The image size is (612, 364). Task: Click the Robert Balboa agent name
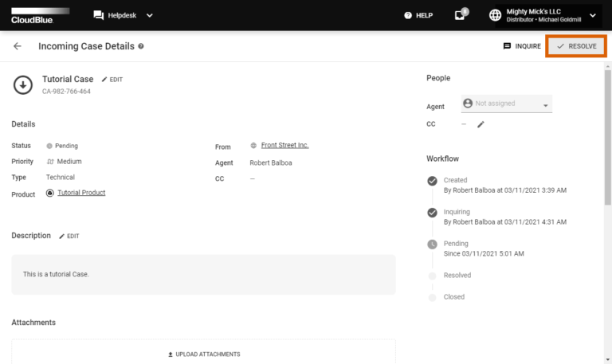(x=271, y=162)
